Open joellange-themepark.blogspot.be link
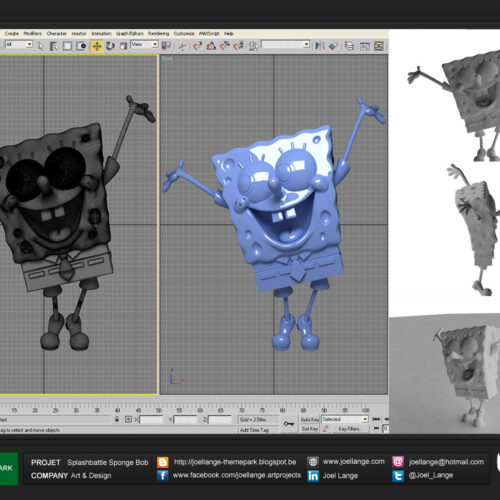The width and height of the screenshot is (500, 500). [235, 462]
